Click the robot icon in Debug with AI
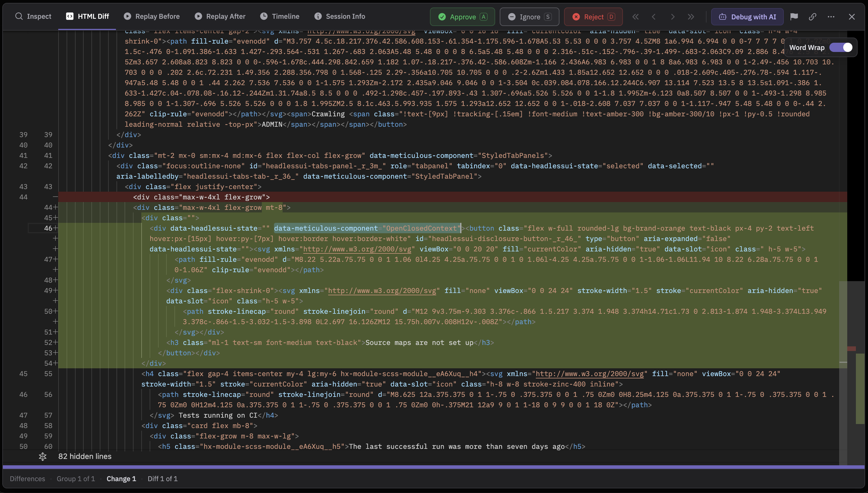The width and height of the screenshot is (868, 493). point(723,17)
